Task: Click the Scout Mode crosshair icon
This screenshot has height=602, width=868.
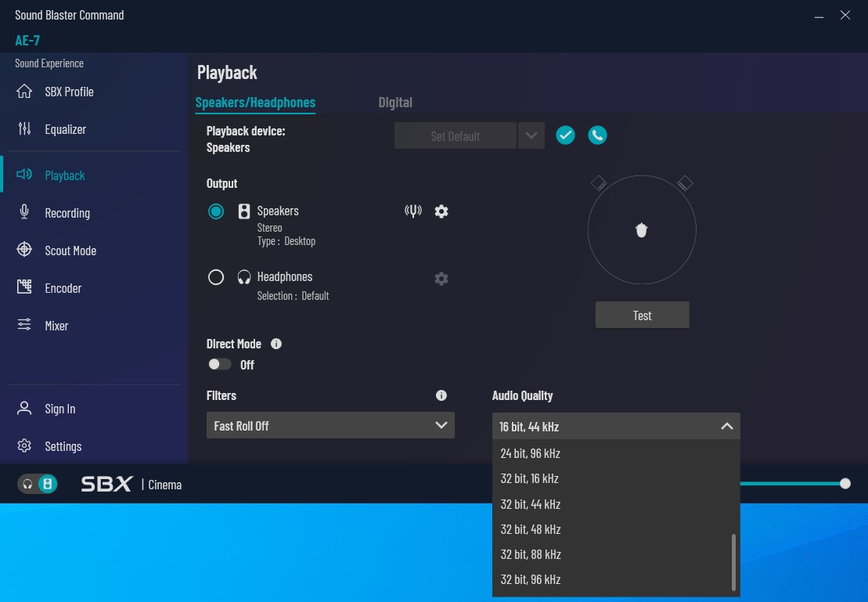Action: click(x=24, y=250)
